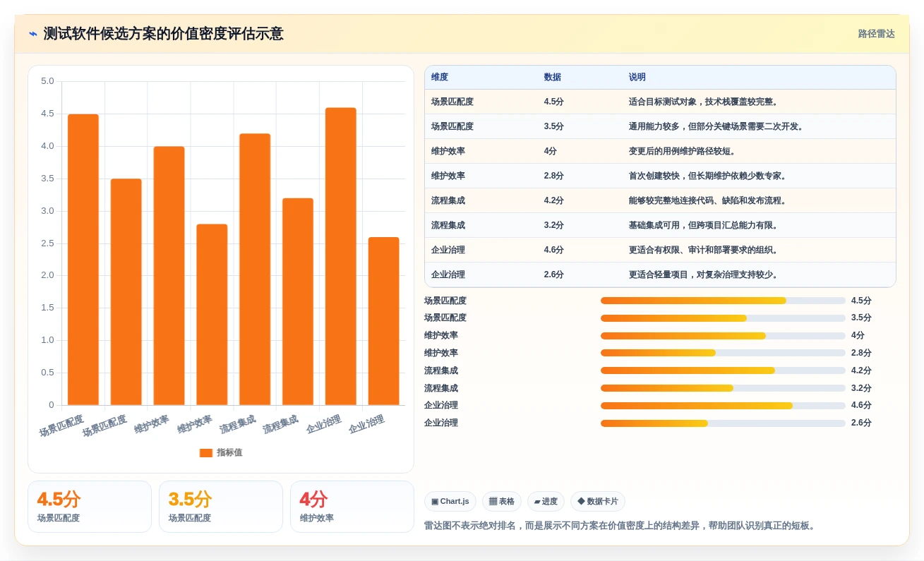Click description 更适合有权限、审计和部署要求的组织。
Viewport: 924px width, 561px height.
tap(705, 250)
